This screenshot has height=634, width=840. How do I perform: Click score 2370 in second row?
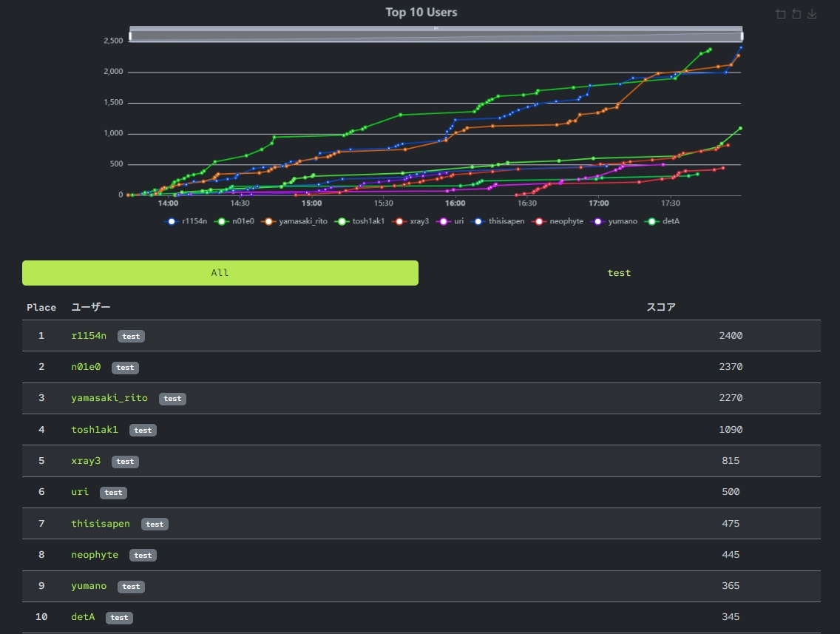731,367
